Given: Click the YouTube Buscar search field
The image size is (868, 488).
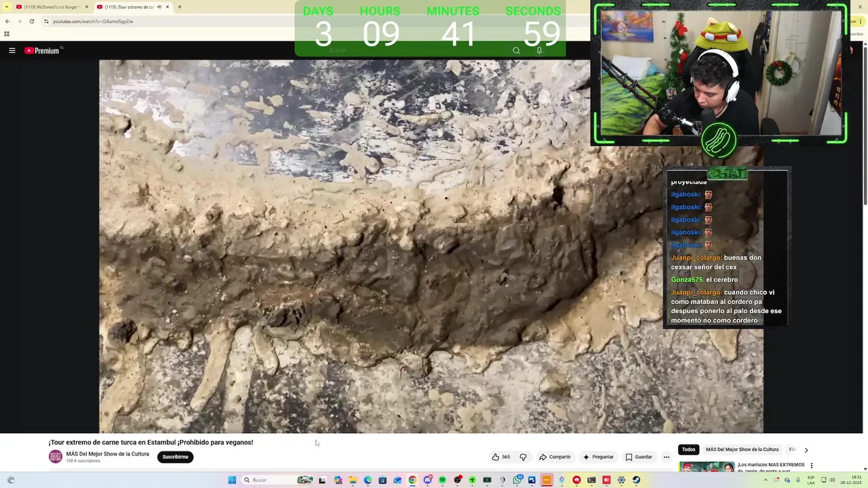Looking at the screenshot, I should click(414, 50).
